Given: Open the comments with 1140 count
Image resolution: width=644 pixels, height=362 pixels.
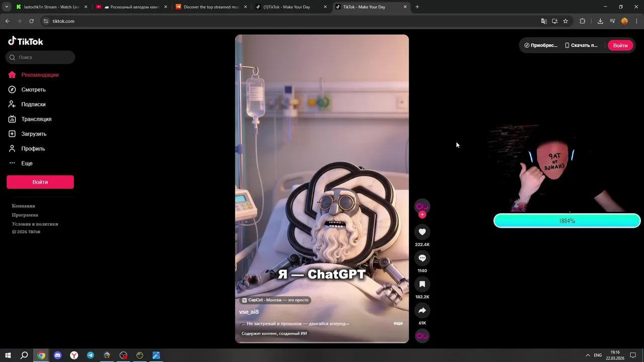Looking at the screenshot, I should click(422, 258).
